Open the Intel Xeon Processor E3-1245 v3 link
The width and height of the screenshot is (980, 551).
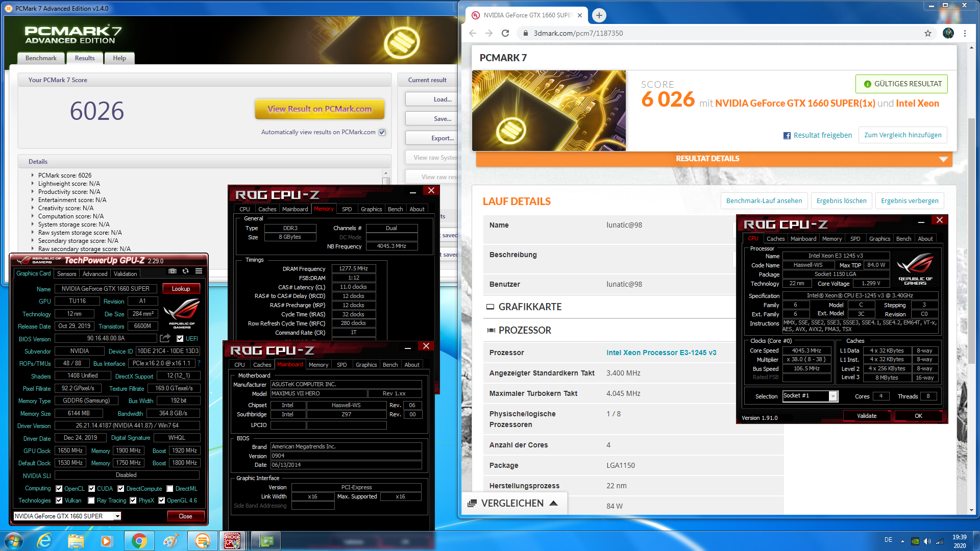pyautogui.click(x=661, y=353)
